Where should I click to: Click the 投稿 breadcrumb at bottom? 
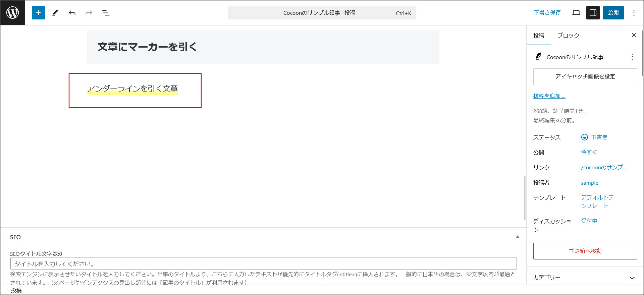pyautogui.click(x=16, y=290)
